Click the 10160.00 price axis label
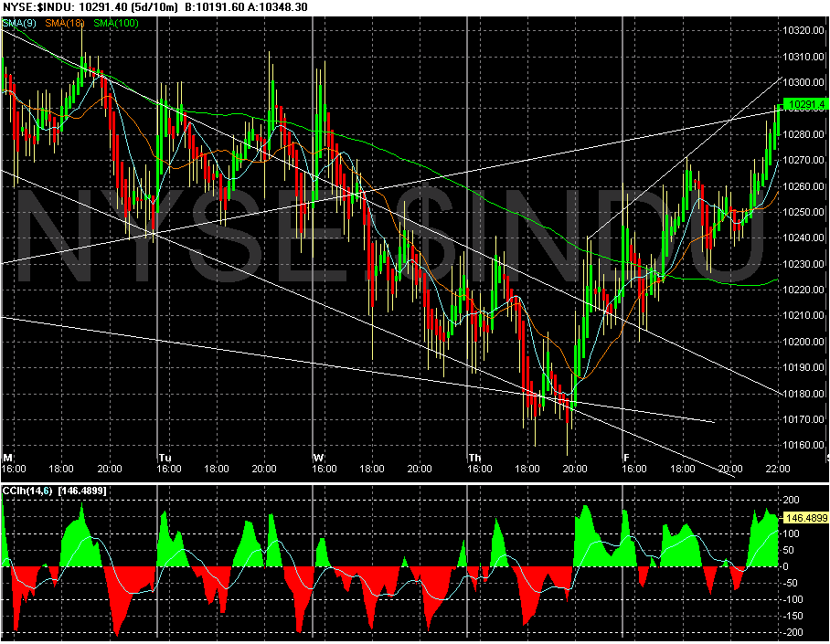 [803, 445]
